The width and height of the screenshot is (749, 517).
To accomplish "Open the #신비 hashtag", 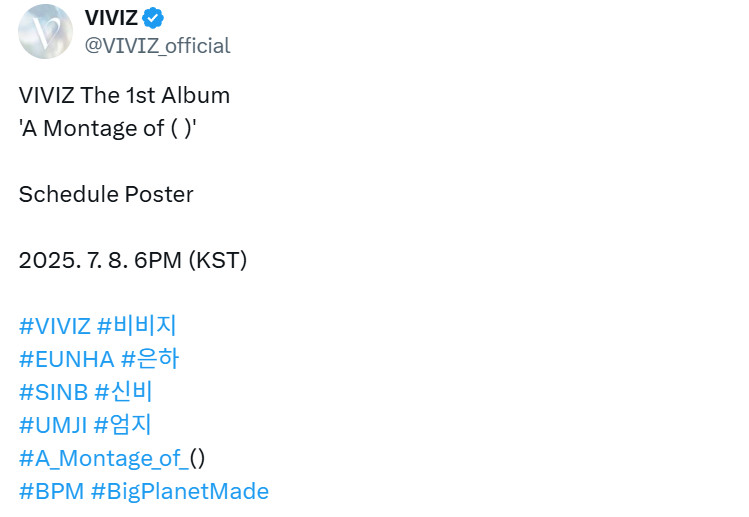I will coord(123,391).
